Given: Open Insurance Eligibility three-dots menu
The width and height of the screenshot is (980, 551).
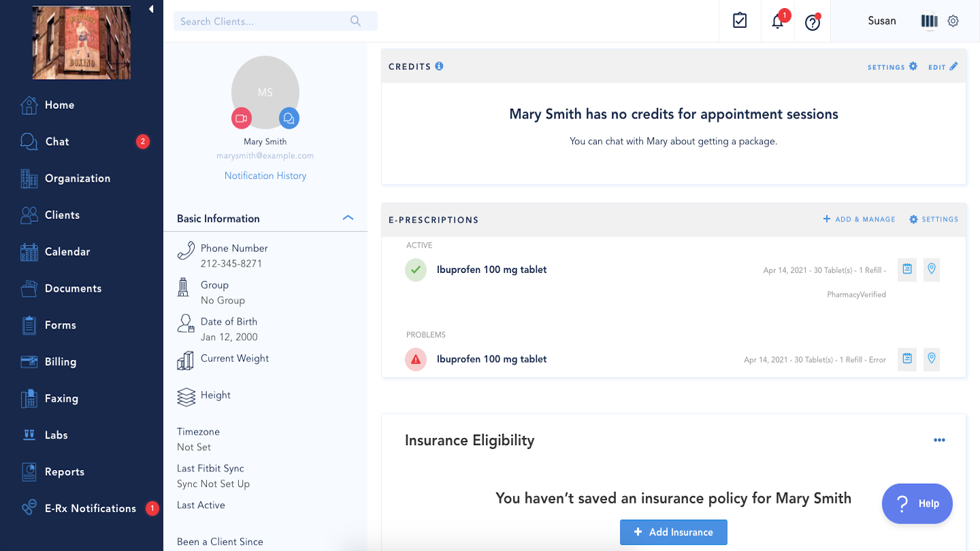Looking at the screenshot, I should [939, 440].
